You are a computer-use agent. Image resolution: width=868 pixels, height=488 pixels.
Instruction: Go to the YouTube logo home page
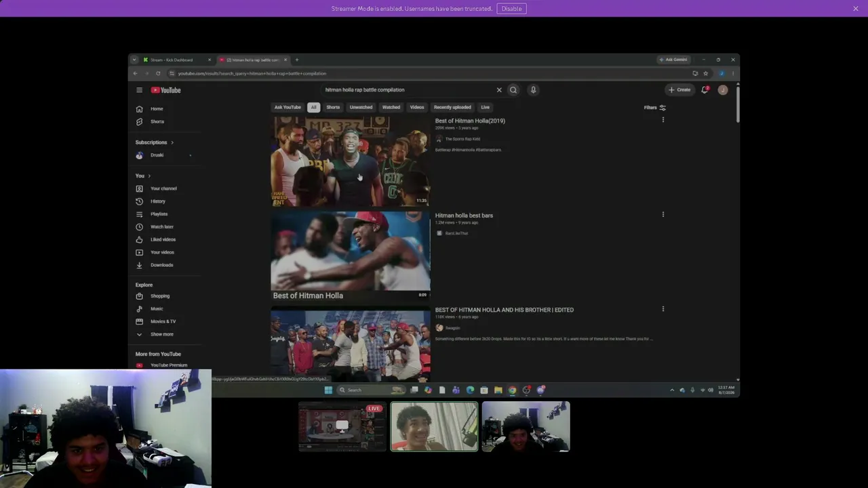[166, 90]
